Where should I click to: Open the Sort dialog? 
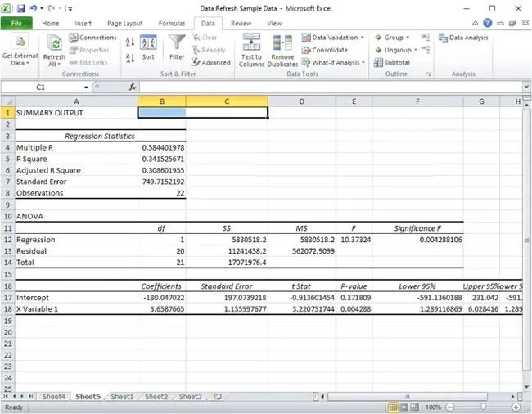(148, 47)
